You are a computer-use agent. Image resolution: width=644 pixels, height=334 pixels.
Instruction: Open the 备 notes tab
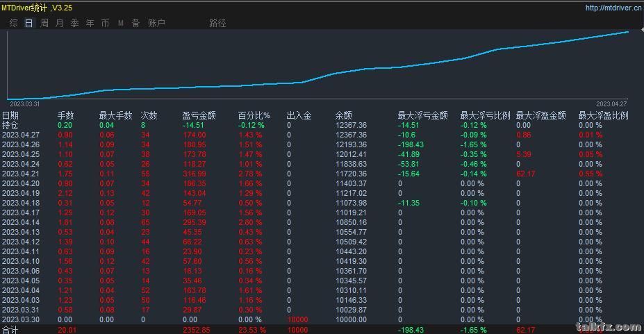click(136, 23)
